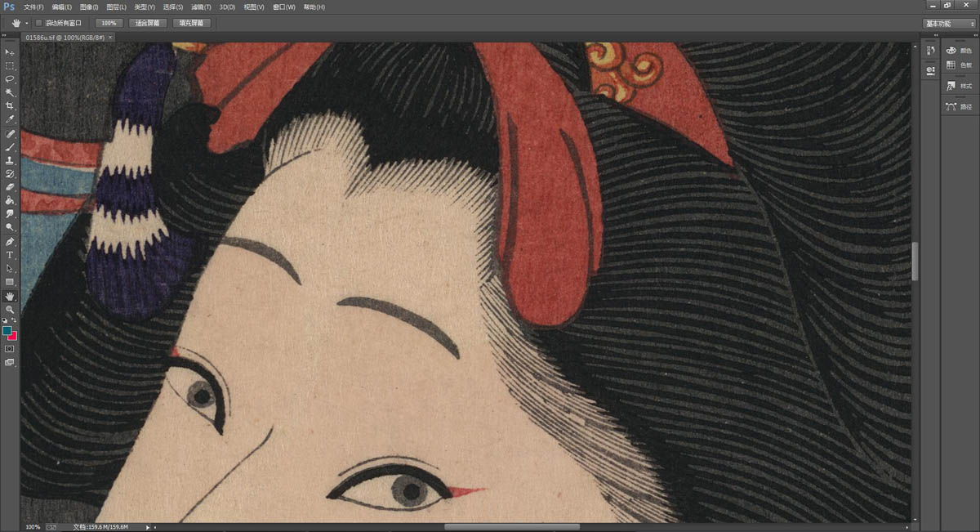980x532 pixels.
Task: Open the 类型(Y) menu
Action: click(145, 7)
